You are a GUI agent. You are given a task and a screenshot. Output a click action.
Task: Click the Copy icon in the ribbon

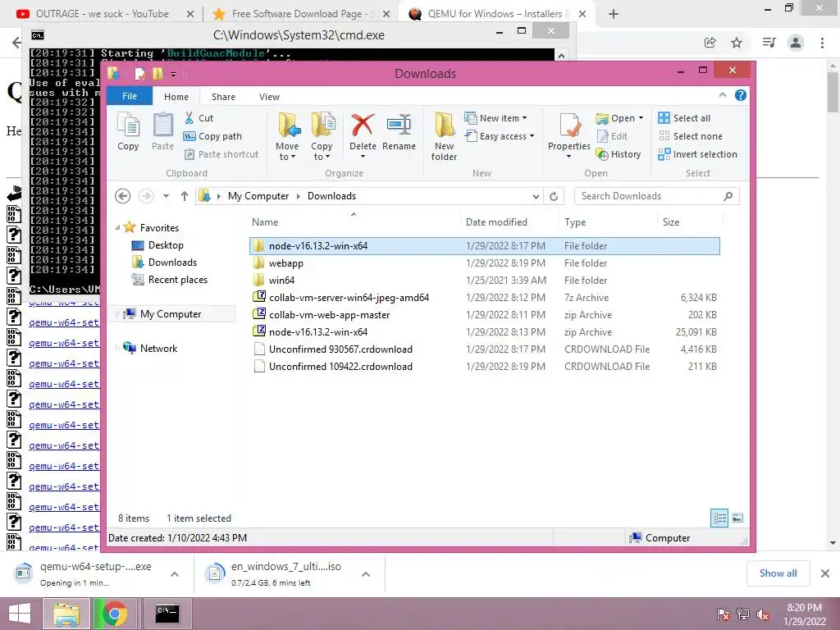[x=128, y=132]
